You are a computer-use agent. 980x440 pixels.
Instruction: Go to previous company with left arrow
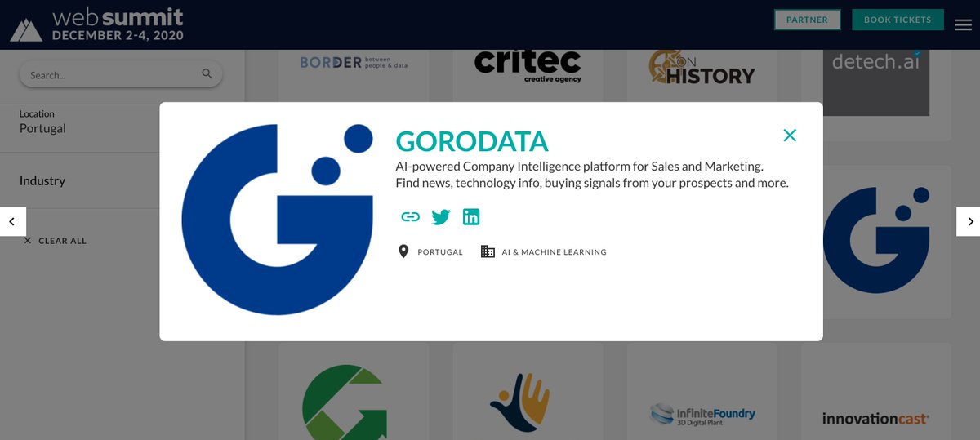pyautogui.click(x=12, y=221)
